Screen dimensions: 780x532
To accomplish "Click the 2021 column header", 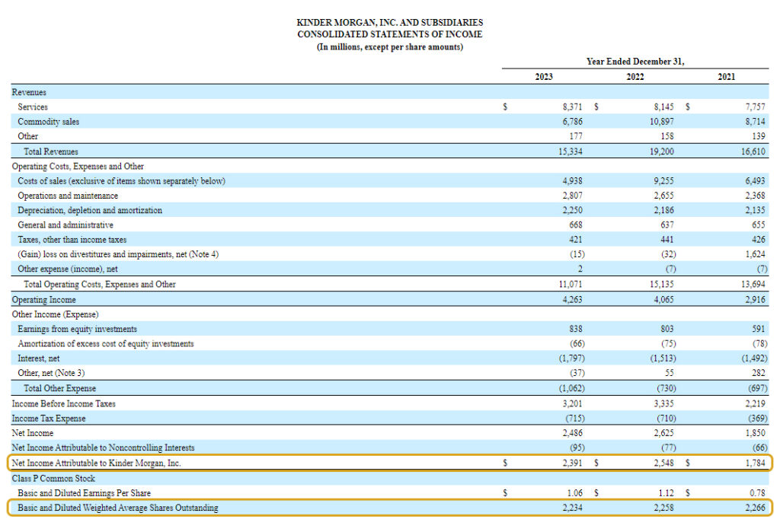I will click(x=726, y=77).
